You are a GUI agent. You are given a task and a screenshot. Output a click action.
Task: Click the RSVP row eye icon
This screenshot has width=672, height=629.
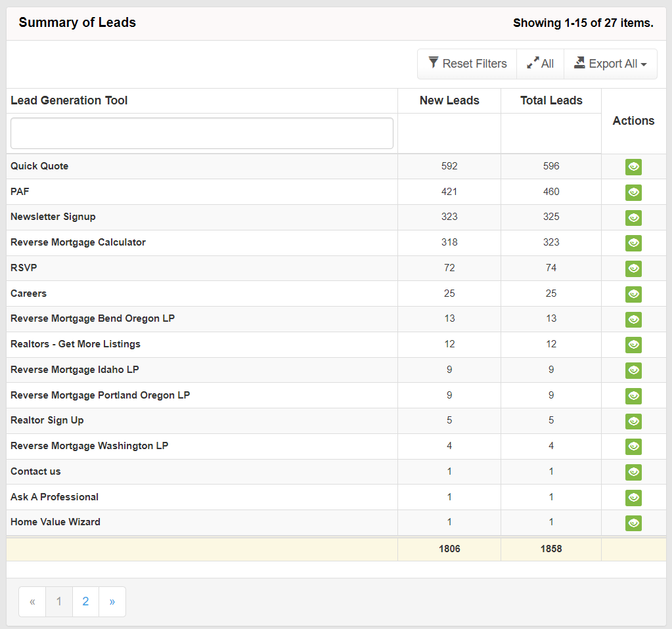[633, 269]
